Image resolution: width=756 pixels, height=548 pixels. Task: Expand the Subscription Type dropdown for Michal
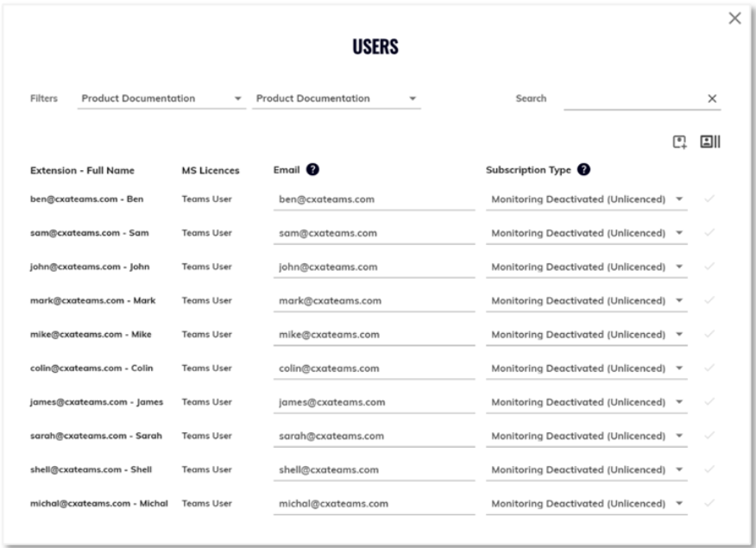point(586,504)
